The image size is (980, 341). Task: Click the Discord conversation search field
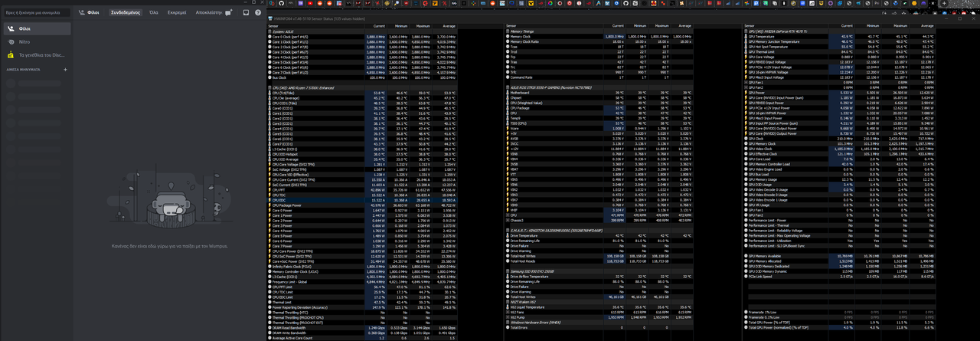click(38, 13)
